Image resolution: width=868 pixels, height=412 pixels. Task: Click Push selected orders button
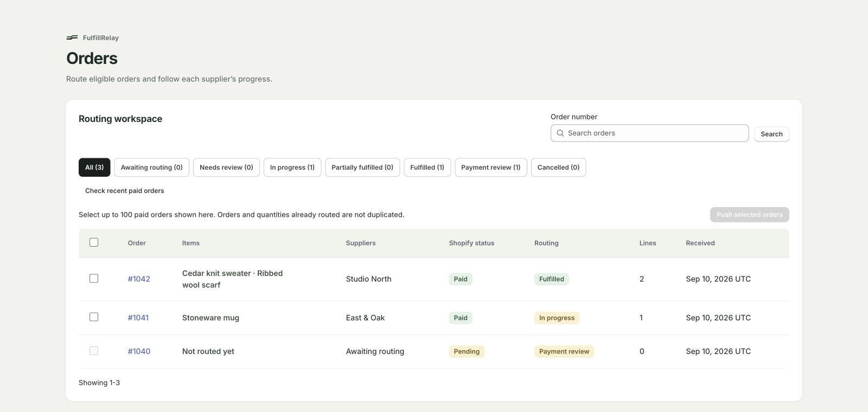749,215
